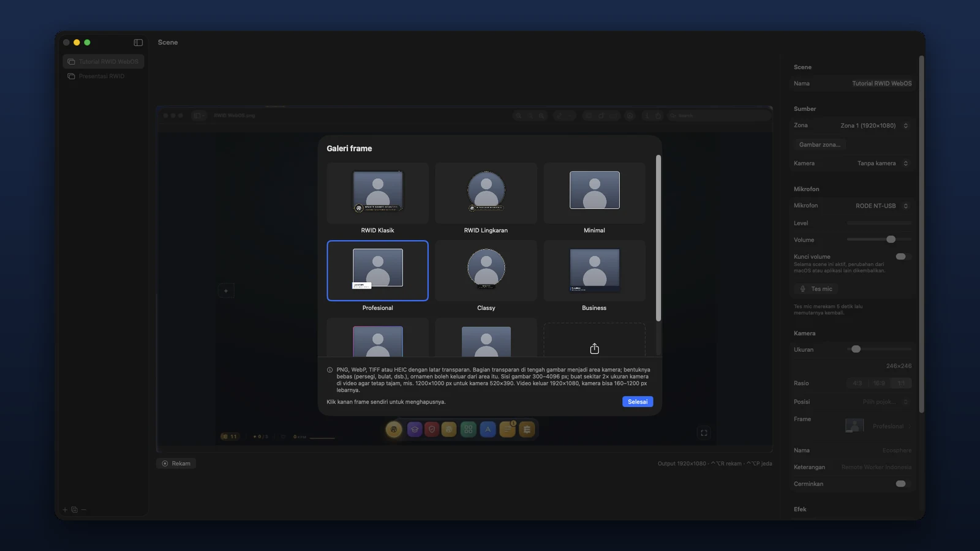Toggle the sidebar panel icon
Screen dimensions: 980x551
(x=138, y=42)
